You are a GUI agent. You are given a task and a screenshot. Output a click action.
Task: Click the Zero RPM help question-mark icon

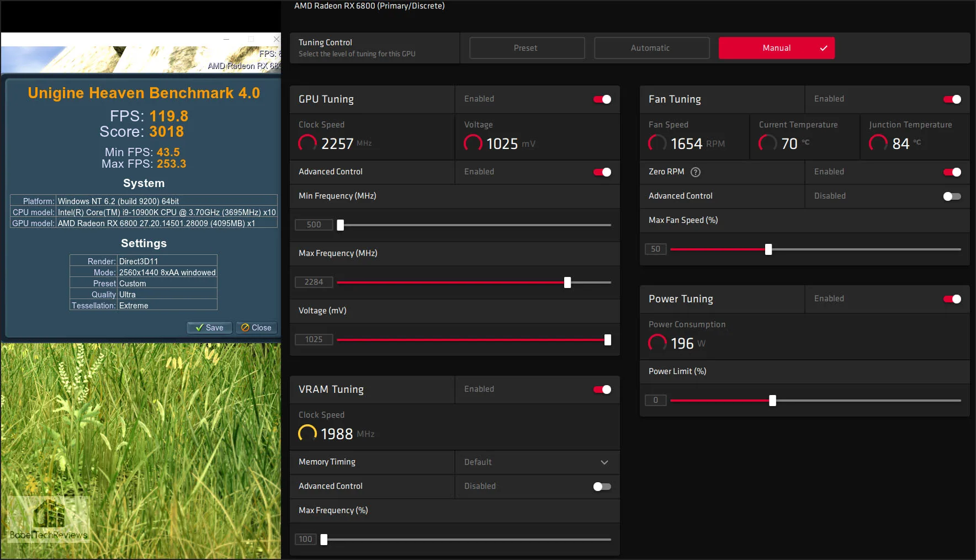pyautogui.click(x=696, y=172)
